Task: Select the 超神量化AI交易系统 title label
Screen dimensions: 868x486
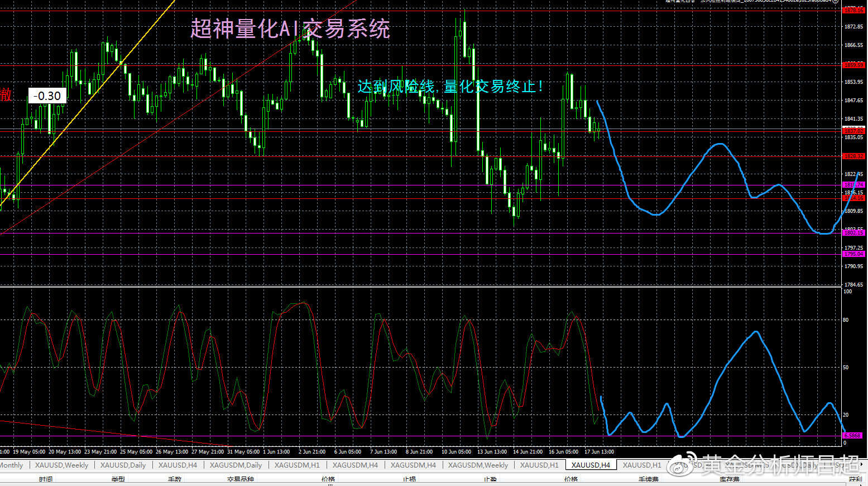Action: pos(290,28)
